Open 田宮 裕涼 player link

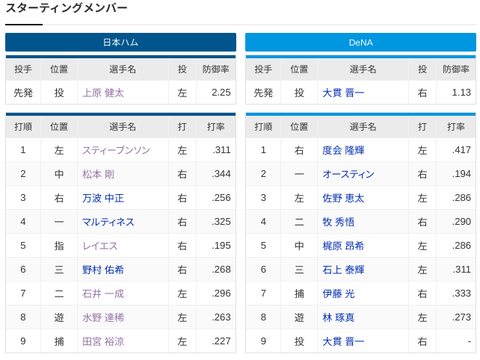[x=103, y=341]
